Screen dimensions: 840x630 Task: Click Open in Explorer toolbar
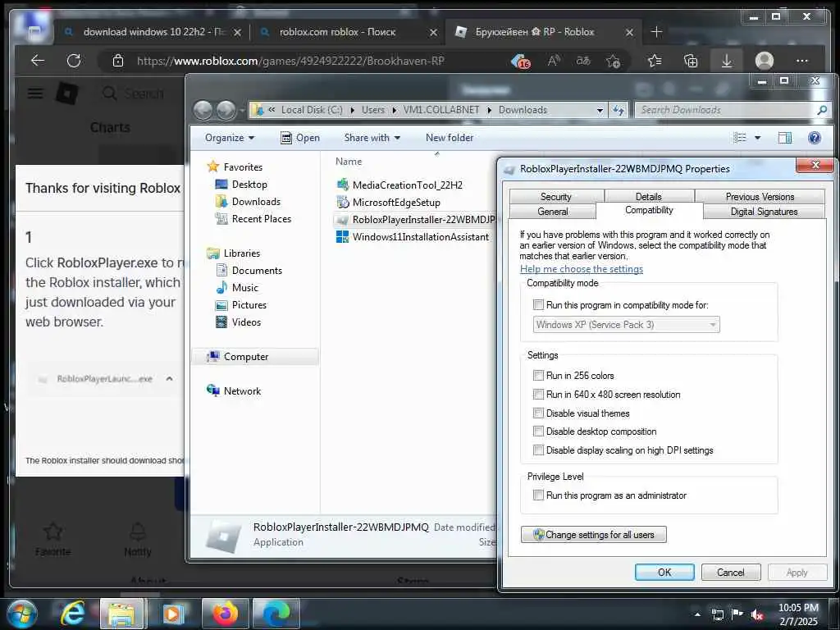[300, 138]
